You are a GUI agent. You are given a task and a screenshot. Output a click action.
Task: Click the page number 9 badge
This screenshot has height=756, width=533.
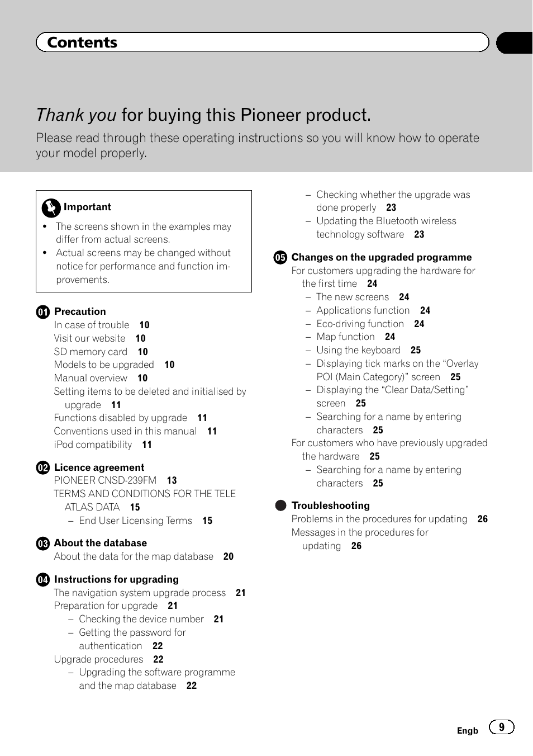pyautogui.click(x=501, y=727)
